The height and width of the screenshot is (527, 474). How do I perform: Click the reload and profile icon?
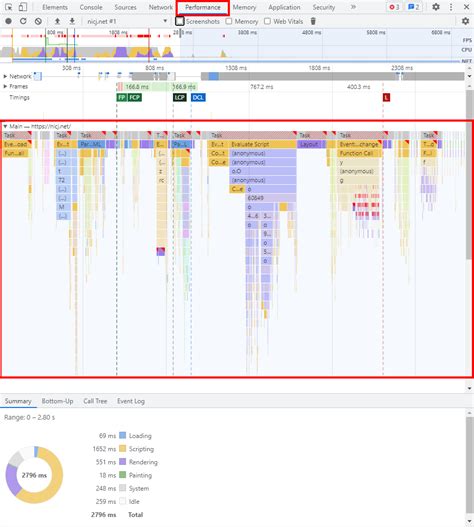pos(23,21)
